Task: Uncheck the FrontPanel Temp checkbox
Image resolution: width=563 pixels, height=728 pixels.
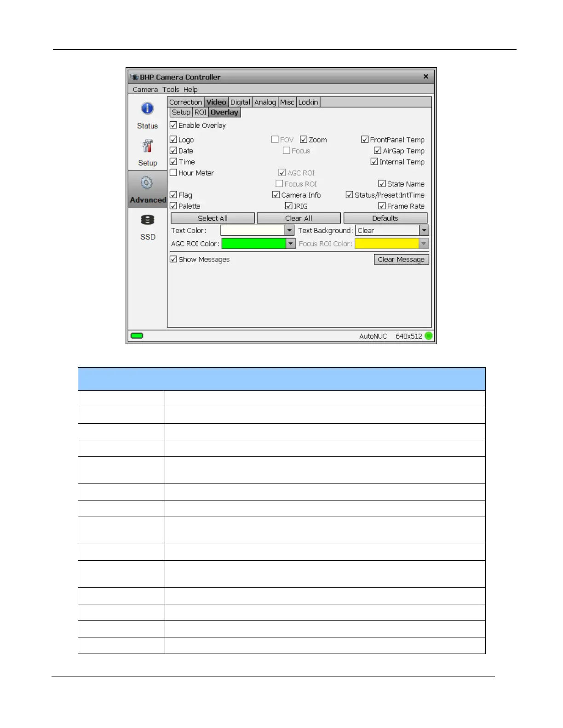Action: pos(365,139)
